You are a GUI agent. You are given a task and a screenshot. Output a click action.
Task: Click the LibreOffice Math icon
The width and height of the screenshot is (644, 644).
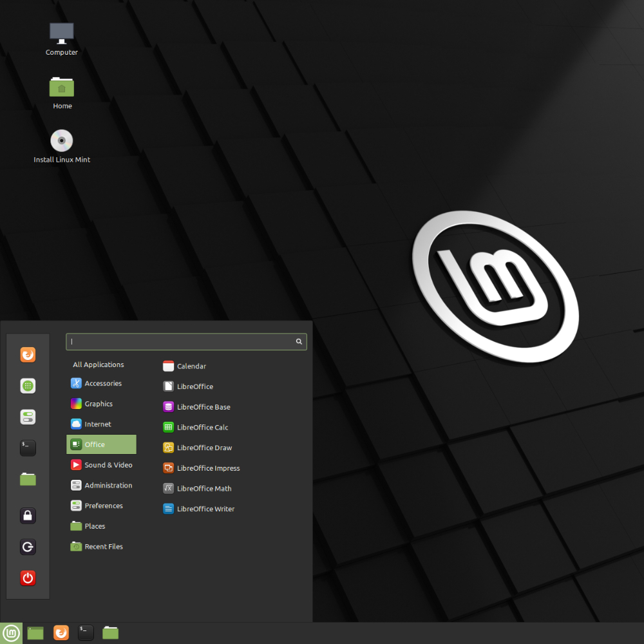point(168,488)
